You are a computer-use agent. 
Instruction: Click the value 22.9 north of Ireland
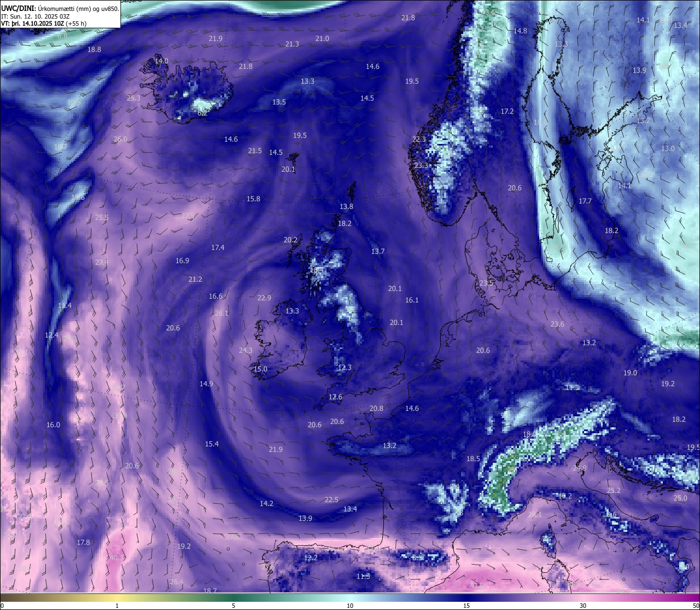(264, 298)
